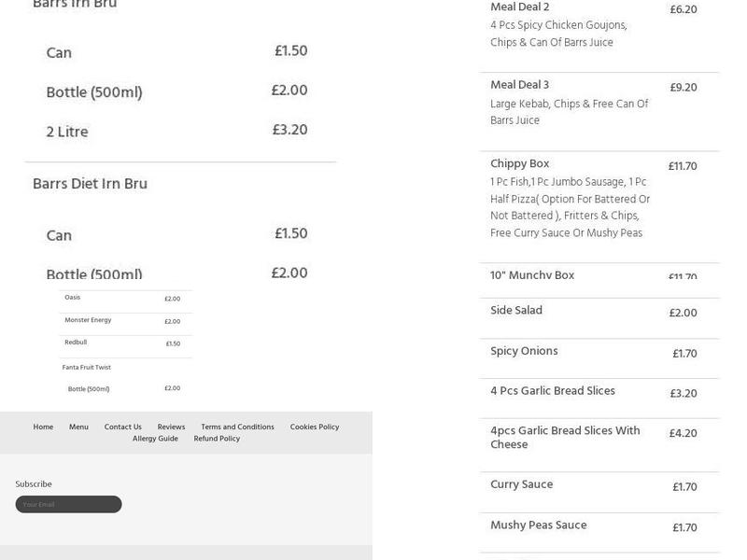747x560 pixels.
Task: View the Reviews page
Action: (x=171, y=427)
